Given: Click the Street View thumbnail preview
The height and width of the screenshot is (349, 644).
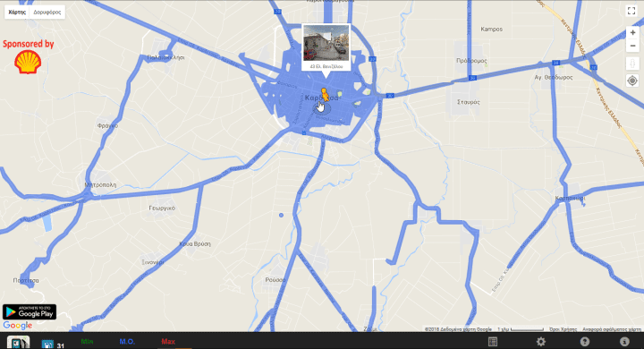Looking at the screenshot, I should point(326,43).
